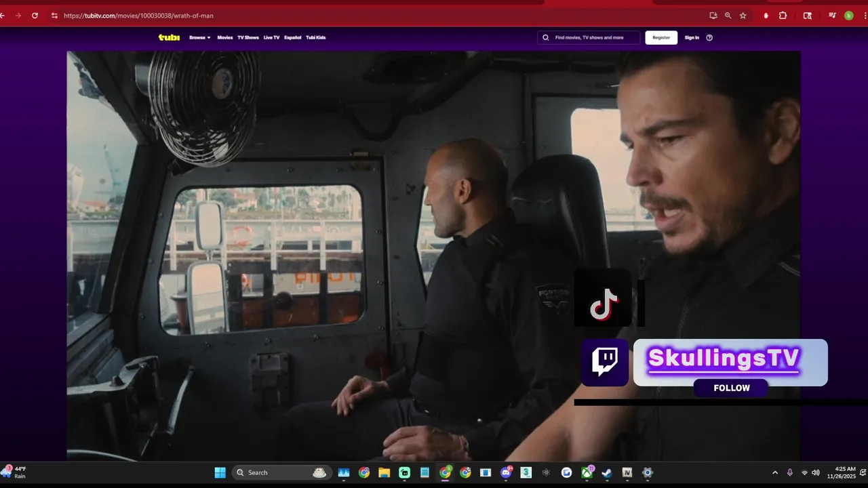The height and width of the screenshot is (488, 868).
Task: Click the browser forward arrow
Action: pos(18,16)
